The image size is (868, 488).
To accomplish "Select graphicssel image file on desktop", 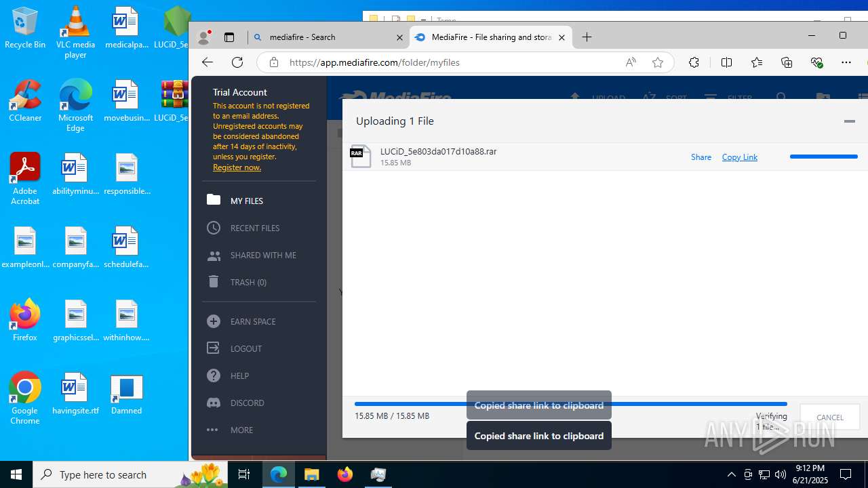I will pos(75,321).
